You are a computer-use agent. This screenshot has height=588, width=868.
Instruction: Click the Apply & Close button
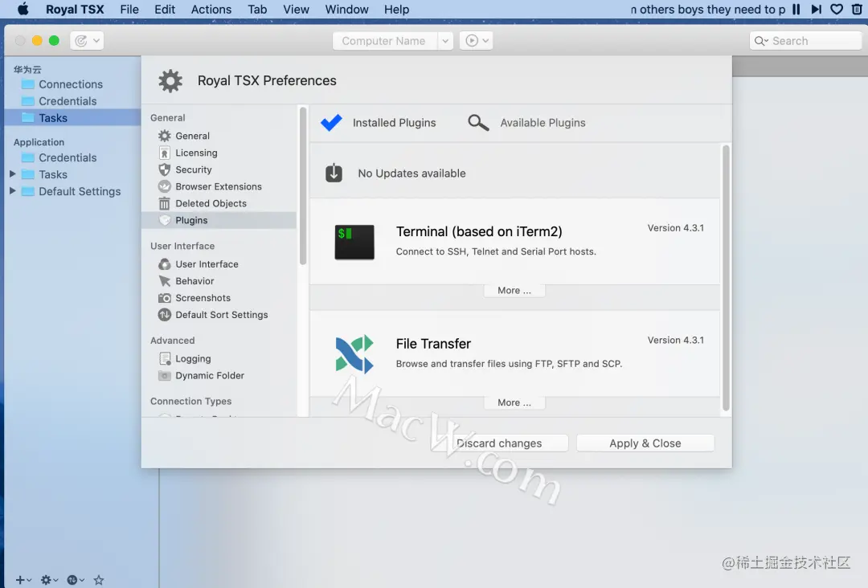click(645, 443)
